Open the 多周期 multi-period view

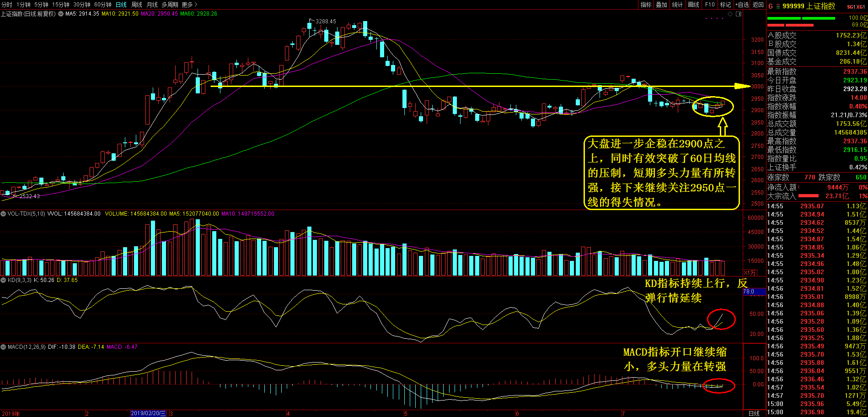click(170, 5)
